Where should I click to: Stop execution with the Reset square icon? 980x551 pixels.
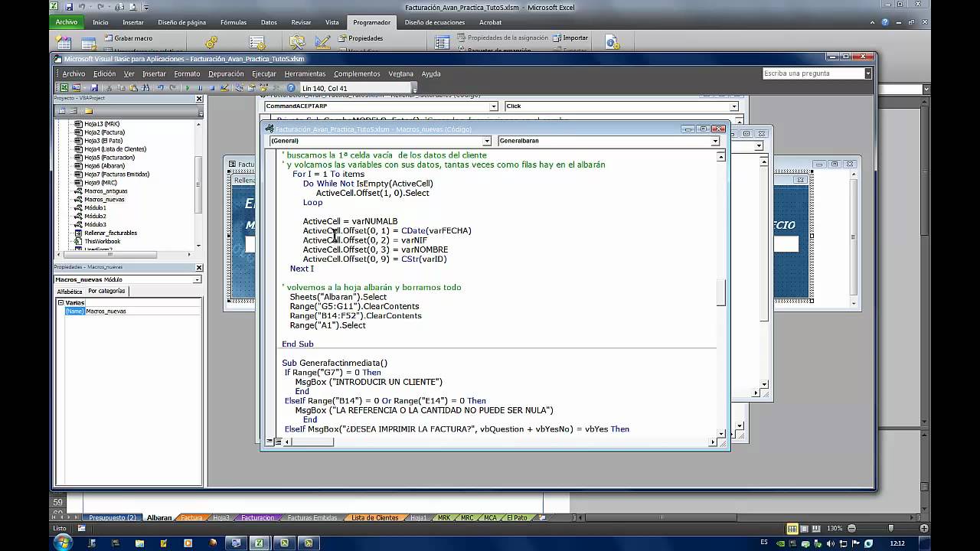[x=212, y=88]
